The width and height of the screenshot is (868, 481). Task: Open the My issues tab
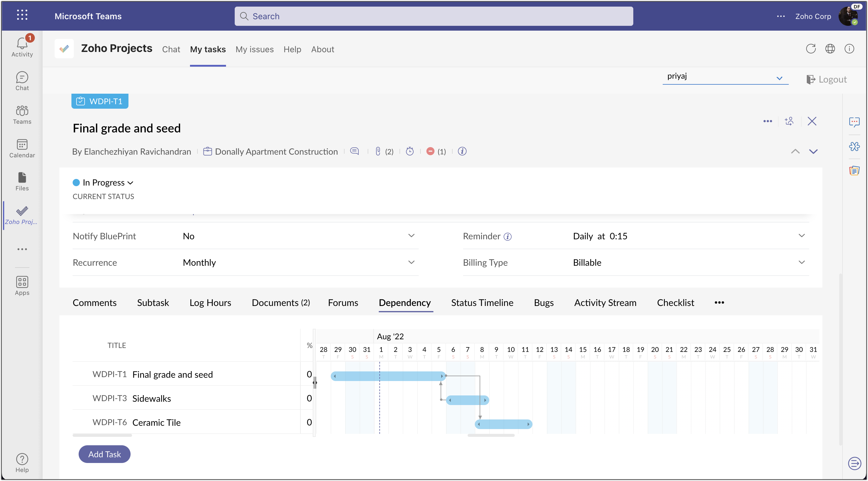255,49
